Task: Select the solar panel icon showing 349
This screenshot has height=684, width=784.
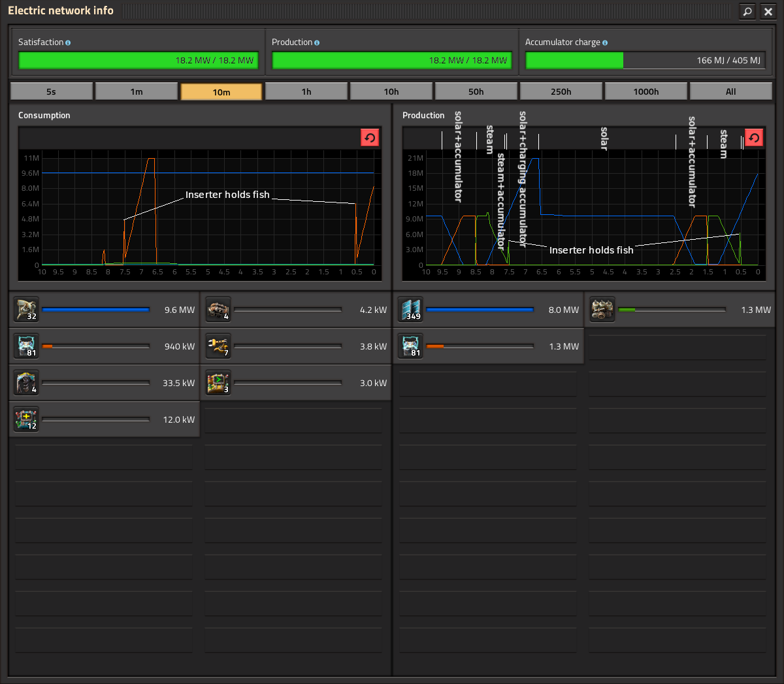Action: tap(411, 310)
